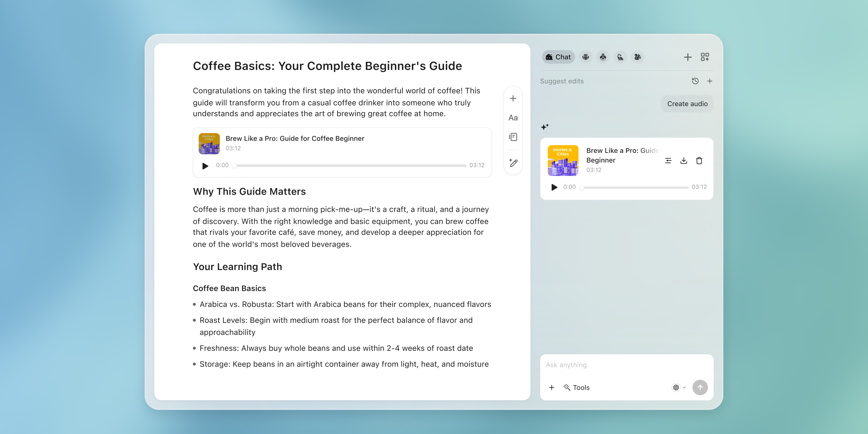This screenshot has width=868, height=434.
Task: Select the AI edit pencil tool
Action: point(513,163)
